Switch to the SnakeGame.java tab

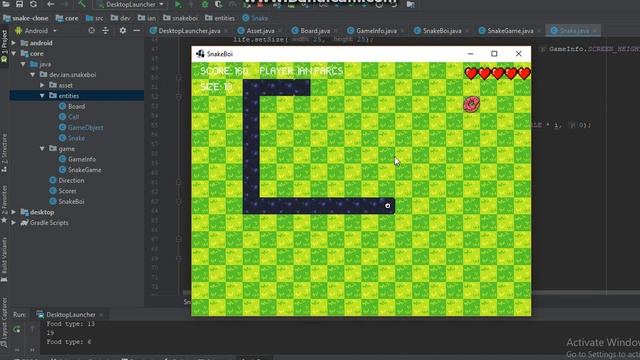point(510,31)
